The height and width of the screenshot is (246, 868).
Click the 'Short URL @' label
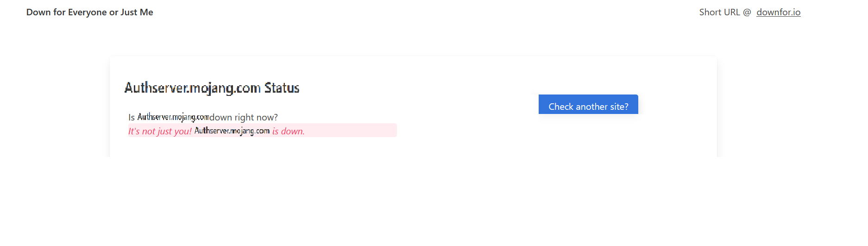click(x=725, y=13)
